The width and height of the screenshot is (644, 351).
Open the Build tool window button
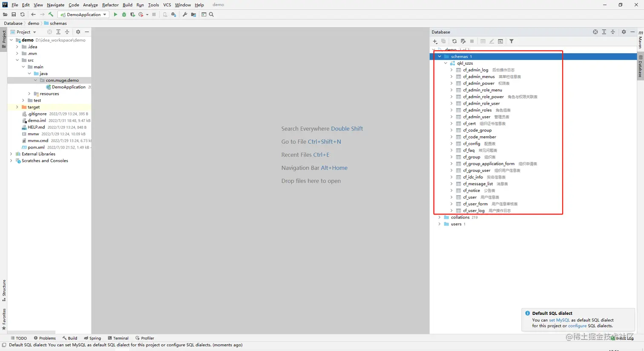pos(70,338)
